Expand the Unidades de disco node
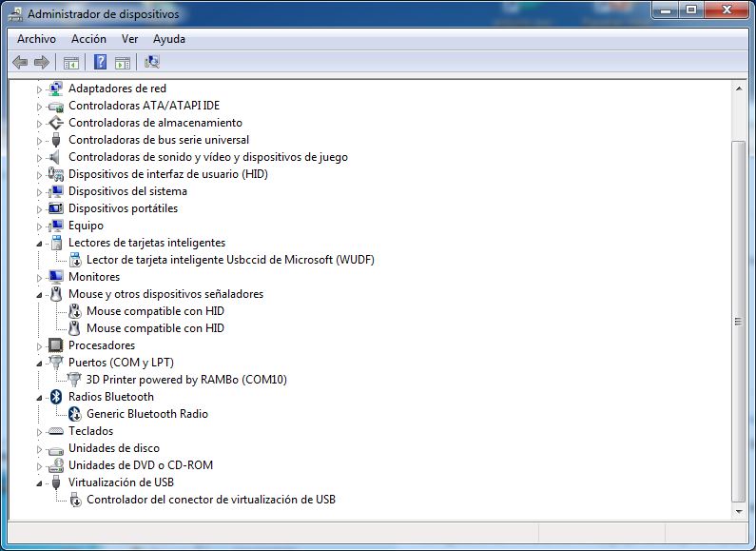 [x=40, y=448]
